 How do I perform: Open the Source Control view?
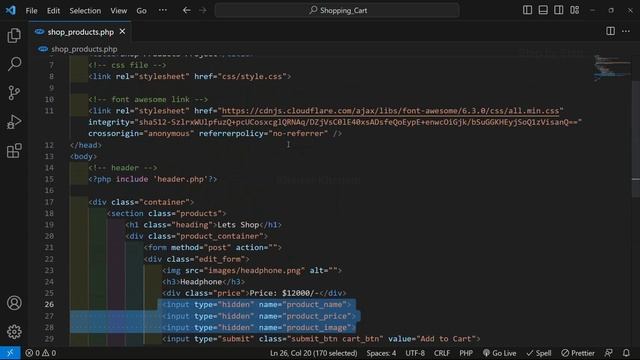click(x=14, y=93)
